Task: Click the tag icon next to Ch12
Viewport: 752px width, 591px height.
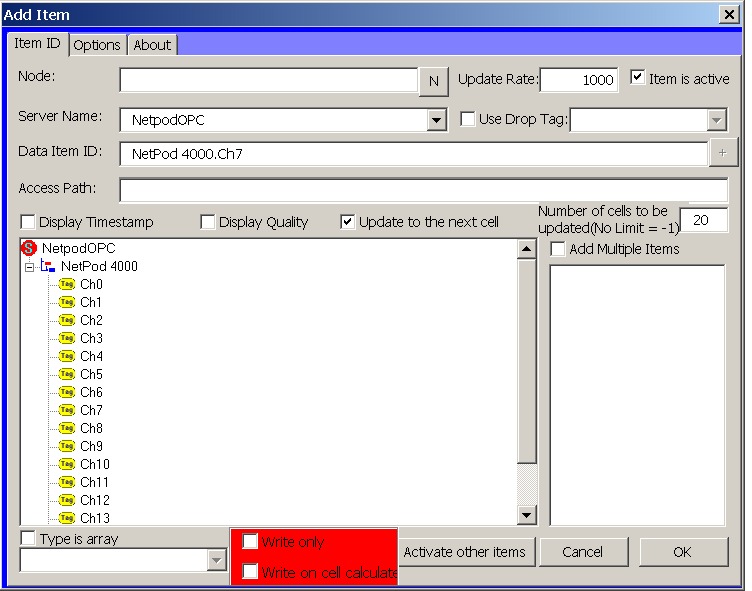Action: 67,500
